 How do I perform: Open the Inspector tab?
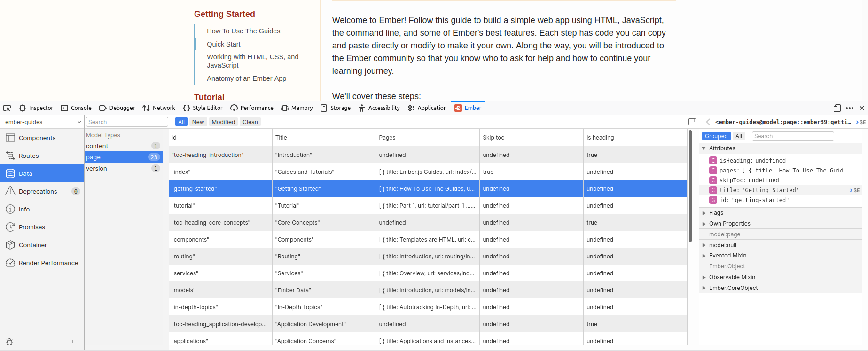point(36,108)
